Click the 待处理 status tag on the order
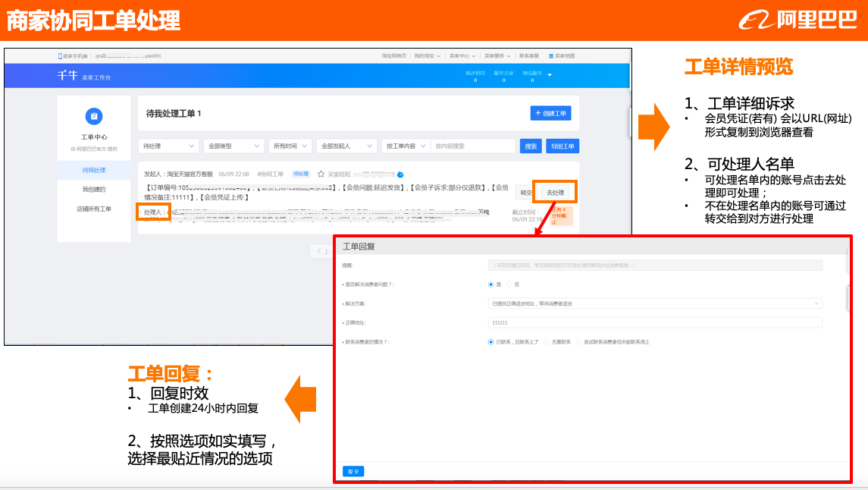 [301, 174]
